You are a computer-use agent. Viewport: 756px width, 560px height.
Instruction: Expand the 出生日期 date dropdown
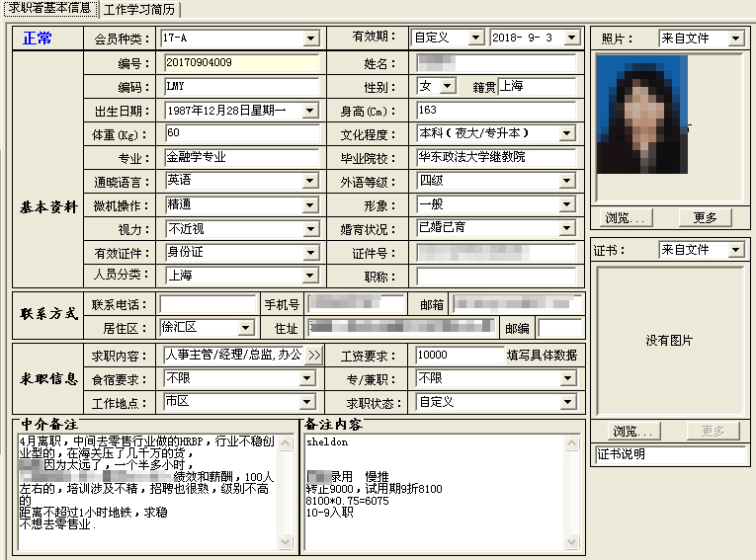(310, 111)
